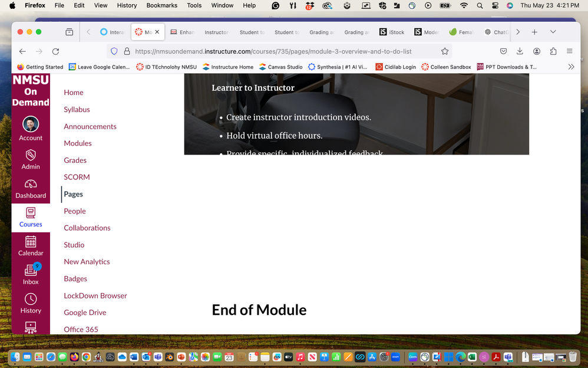This screenshot has width=588, height=368.
Task: Open Announcements in course navigation
Action: (x=90, y=127)
